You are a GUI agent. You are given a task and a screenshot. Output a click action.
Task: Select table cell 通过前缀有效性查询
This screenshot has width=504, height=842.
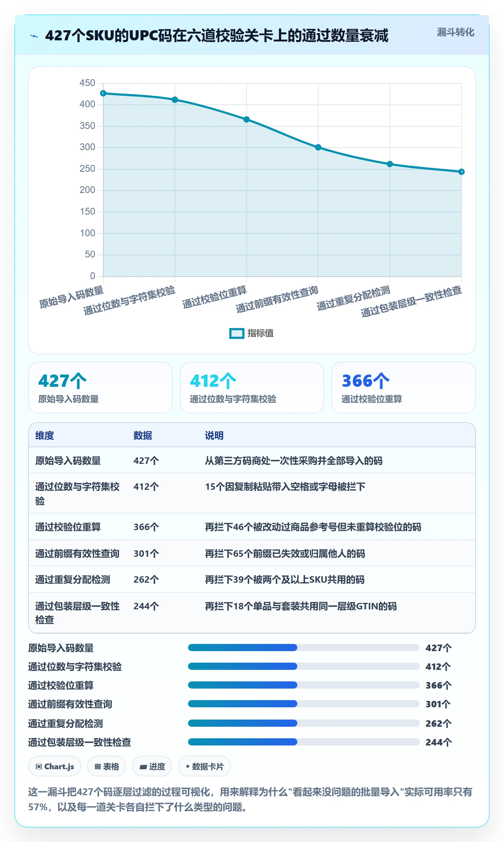[x=77, y=554]
